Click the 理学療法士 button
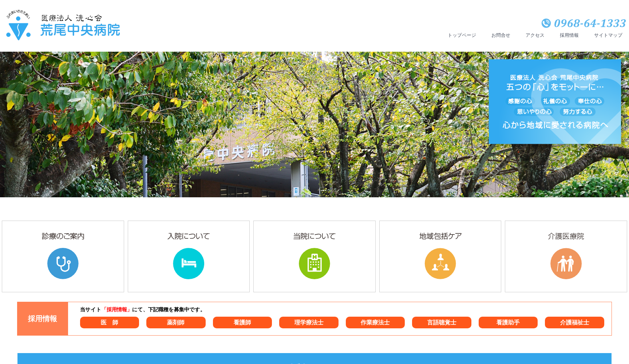Image resolution: width=629 pixels, height=364 pixels. [x=309, y=323]
